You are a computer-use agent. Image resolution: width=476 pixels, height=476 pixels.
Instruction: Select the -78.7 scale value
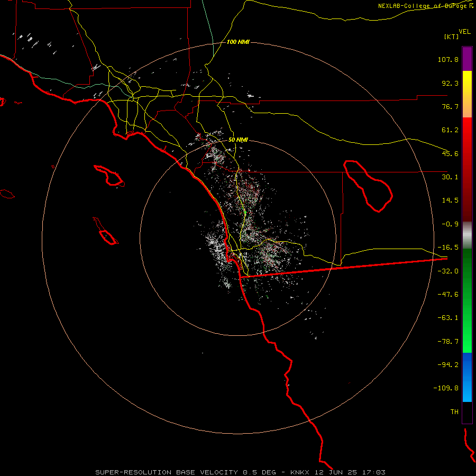tap(448, 342)
